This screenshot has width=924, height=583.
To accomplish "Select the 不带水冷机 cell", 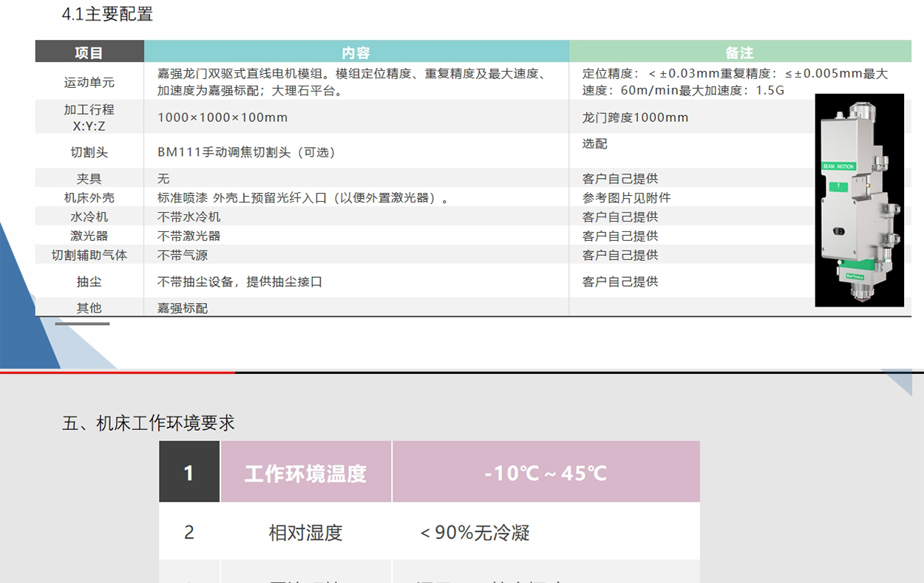I will [188, 217].
